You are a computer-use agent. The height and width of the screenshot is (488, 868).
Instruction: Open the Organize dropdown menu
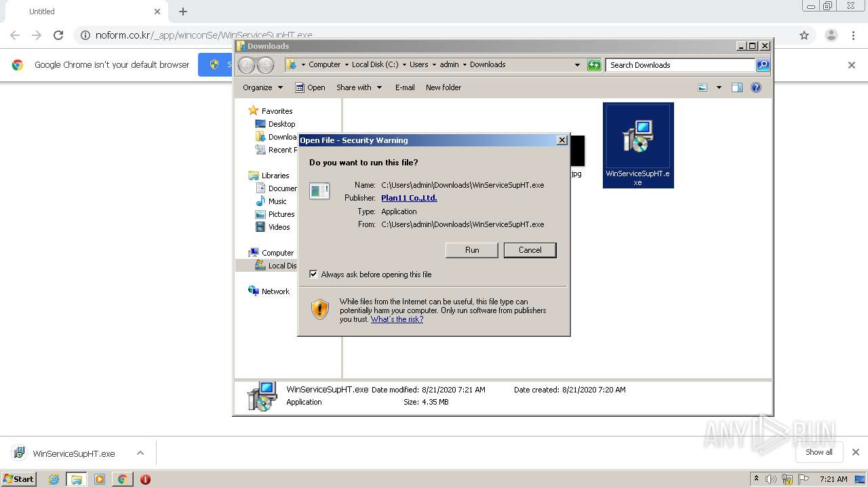pyautogui.click(x=262, y=87)
